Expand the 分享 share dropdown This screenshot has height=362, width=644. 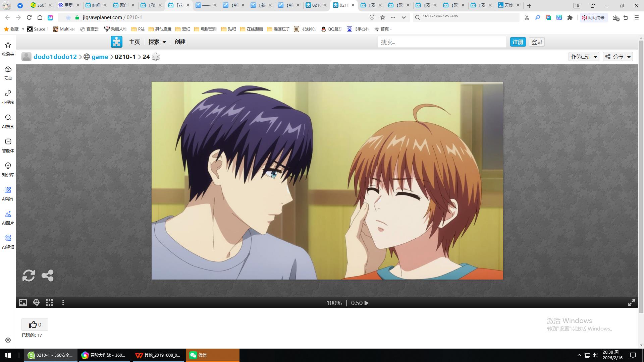(x=618, y=57)
